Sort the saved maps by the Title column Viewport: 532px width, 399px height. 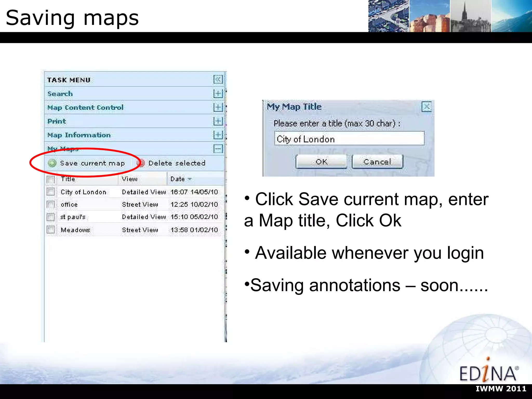(x=68, y=179)
